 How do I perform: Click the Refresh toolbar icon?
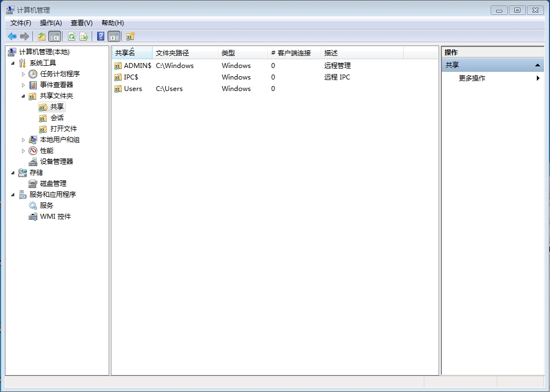[71, 36]
